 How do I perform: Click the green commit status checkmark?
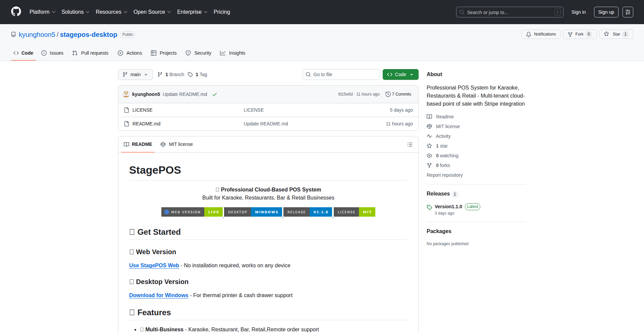[215, 94]
